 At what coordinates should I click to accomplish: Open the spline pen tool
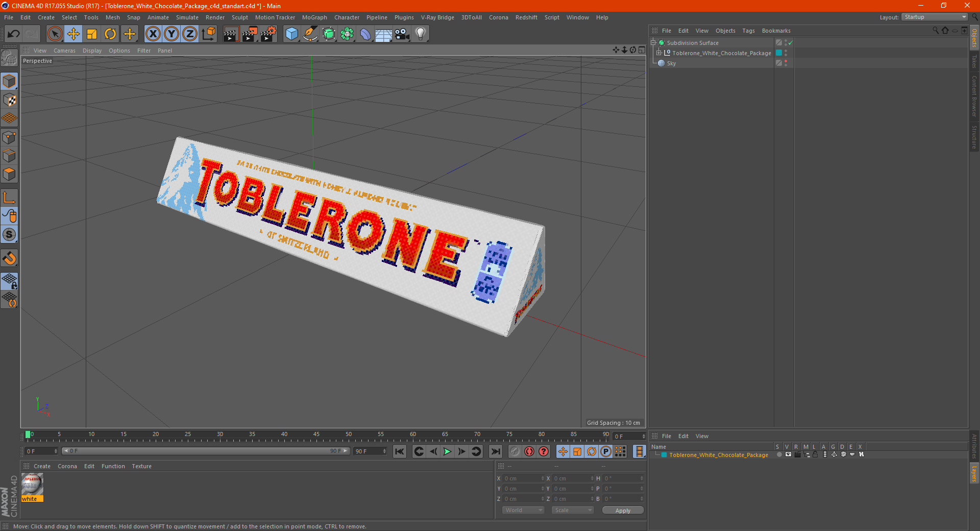310,34
